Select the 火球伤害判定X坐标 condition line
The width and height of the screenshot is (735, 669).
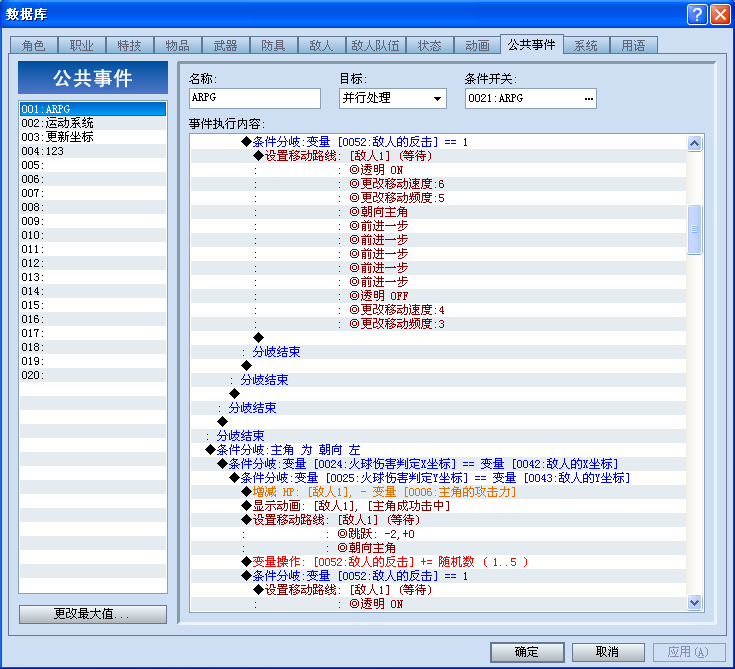click(x=438, y=464)
